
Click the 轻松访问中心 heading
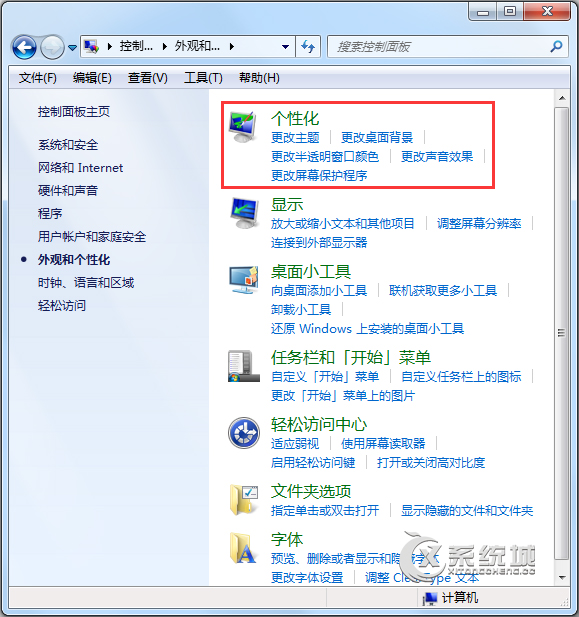[319, 424]
